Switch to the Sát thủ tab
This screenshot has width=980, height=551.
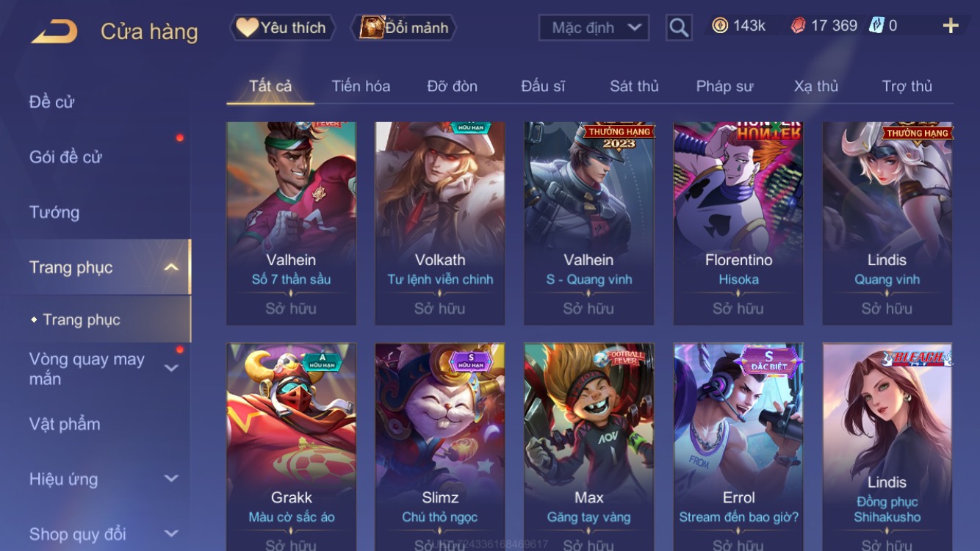[634, 86]
